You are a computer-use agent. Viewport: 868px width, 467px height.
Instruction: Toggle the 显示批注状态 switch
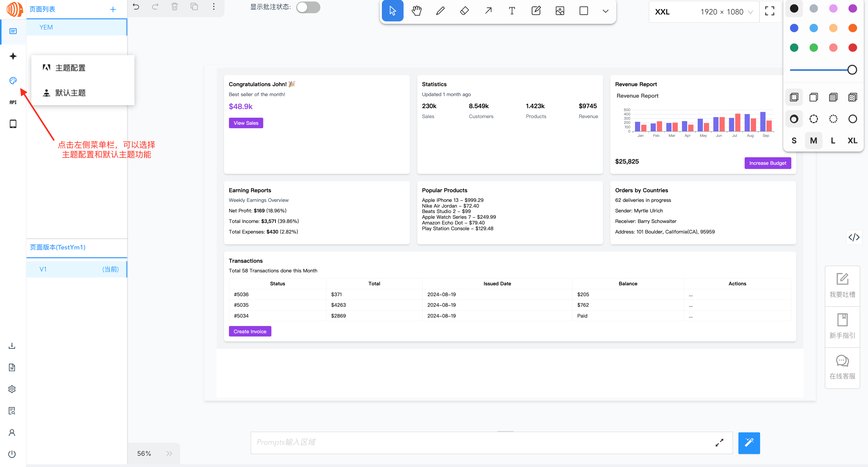pyautogui.click(x=308, y=7)
